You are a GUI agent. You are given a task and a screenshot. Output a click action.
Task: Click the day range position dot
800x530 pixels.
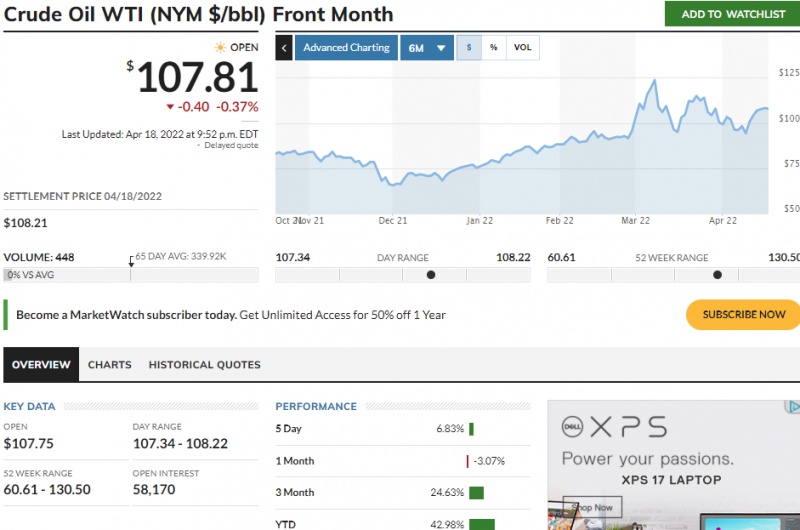[x=431, y=274]
